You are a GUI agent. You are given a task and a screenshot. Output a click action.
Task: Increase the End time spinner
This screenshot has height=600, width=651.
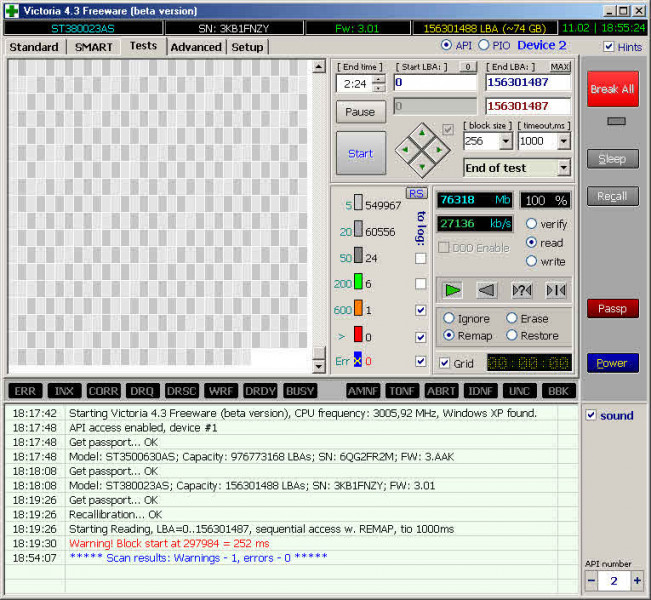378,80
